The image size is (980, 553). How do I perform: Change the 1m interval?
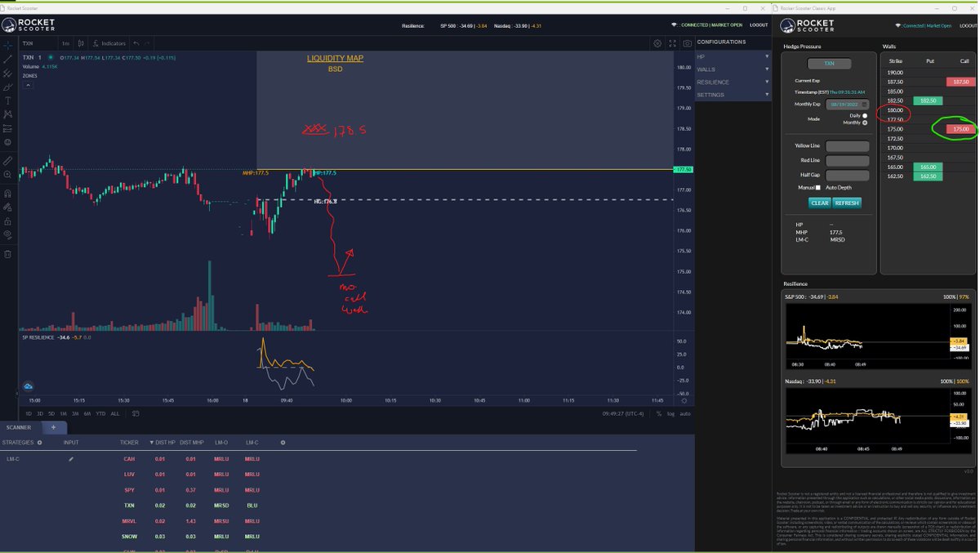click(65, 43)
